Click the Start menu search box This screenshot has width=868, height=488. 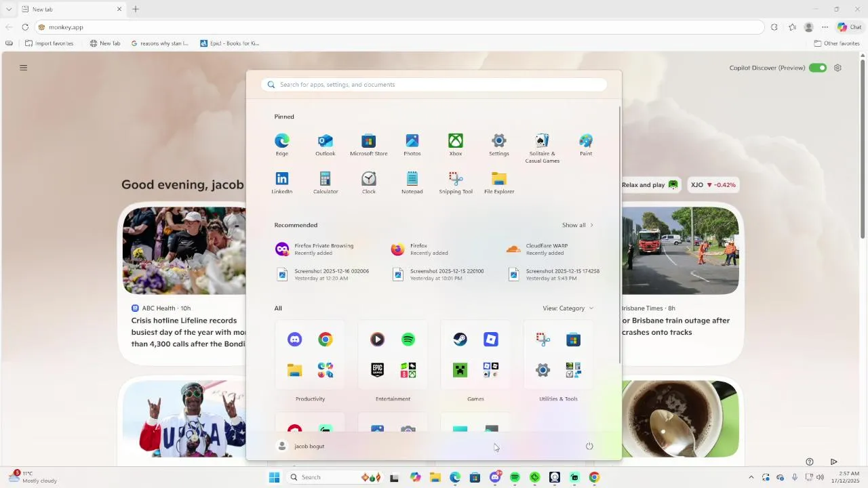point(434,85)
